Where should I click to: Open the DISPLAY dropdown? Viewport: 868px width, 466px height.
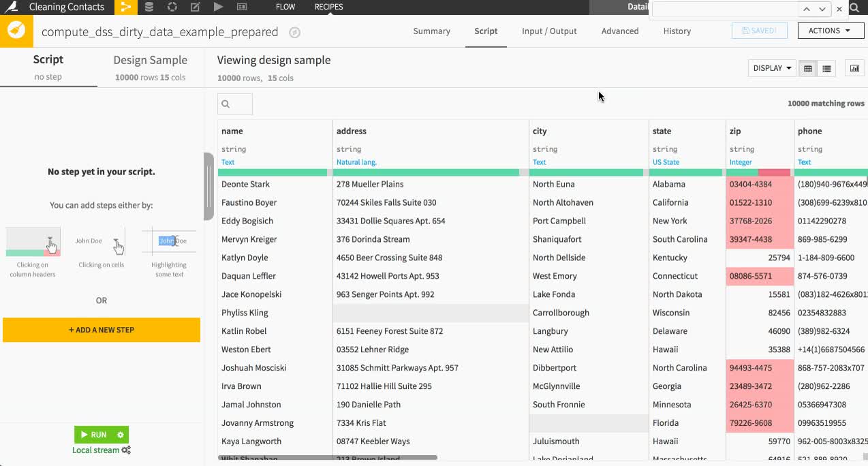coord(773,68)
